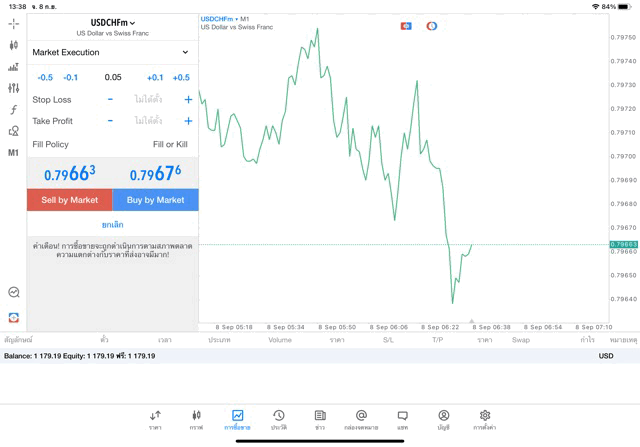This screenshot has width=640, height=447.
Task: Expand the USDCHFm symbol selector
Action: pyautogui.click(x=112, y=22)
